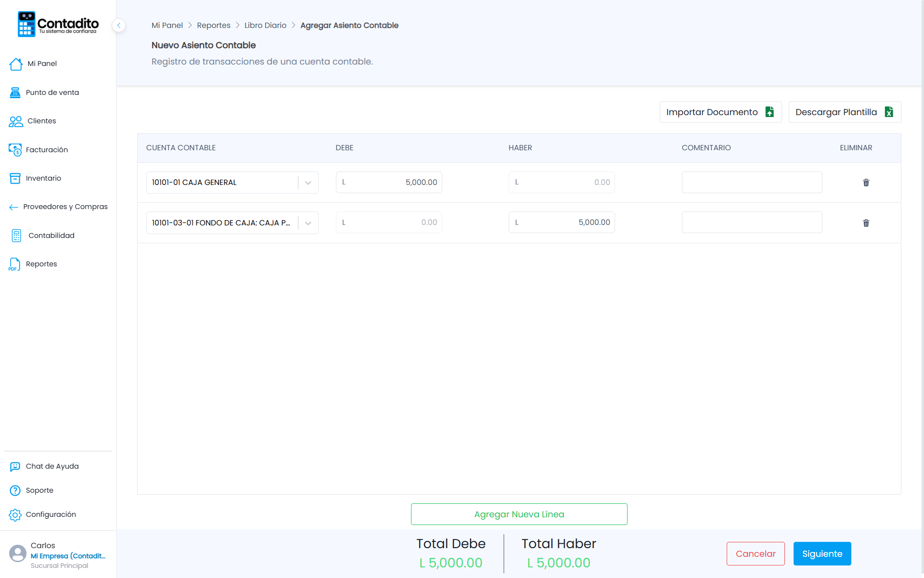Viewport: 924px width, 578px height.
Task: Expand the FONDO DE CAJA account dropdown
Action: tap(308, 223)
